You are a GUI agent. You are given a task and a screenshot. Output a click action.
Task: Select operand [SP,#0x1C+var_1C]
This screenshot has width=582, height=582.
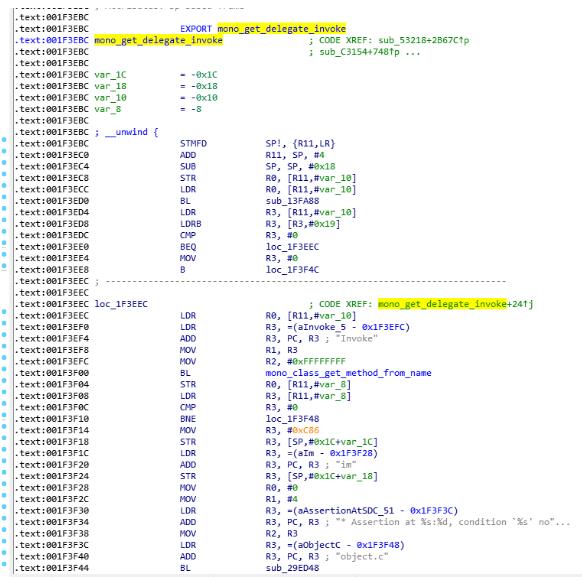(333, 442)
